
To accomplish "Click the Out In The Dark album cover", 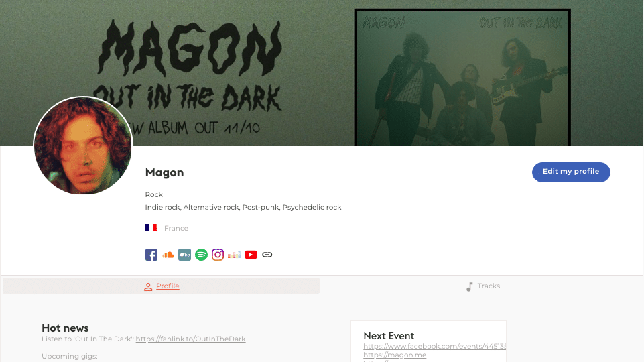I will pyautogui.click(x=462, y=77).
